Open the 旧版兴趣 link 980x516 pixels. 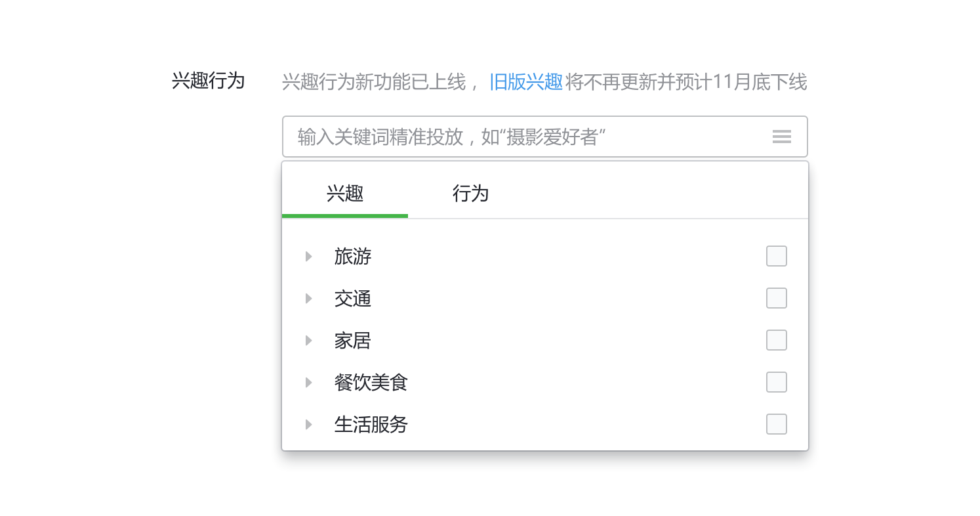click(x=526, y=82)
